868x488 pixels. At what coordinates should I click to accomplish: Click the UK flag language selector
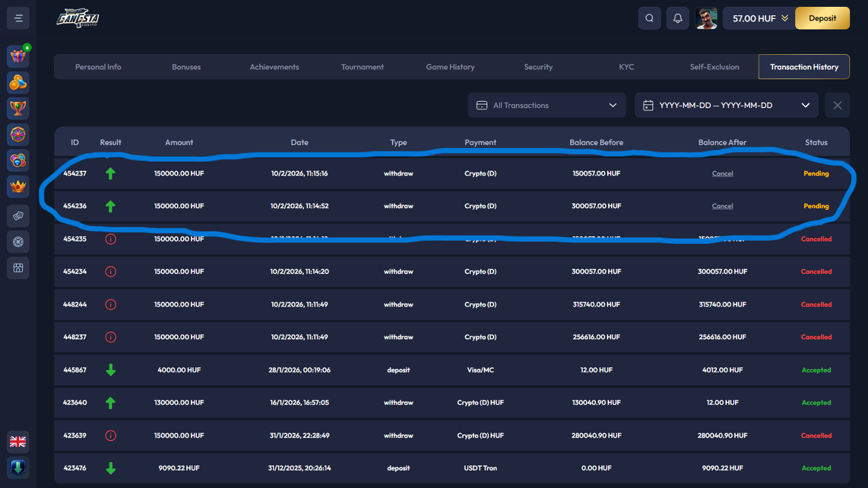pyautogui.click(x=18, y=442)
